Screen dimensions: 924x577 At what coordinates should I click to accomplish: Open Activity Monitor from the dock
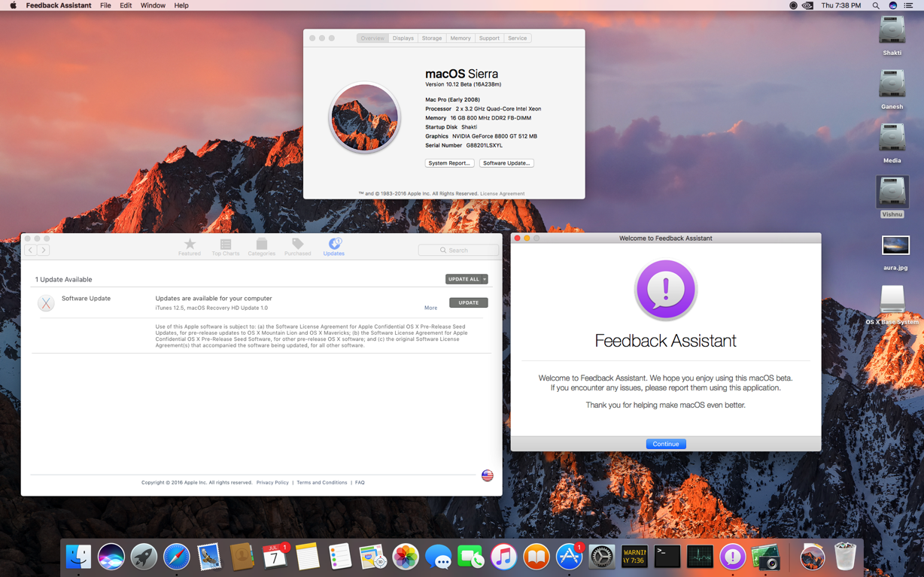pos(700,557)
